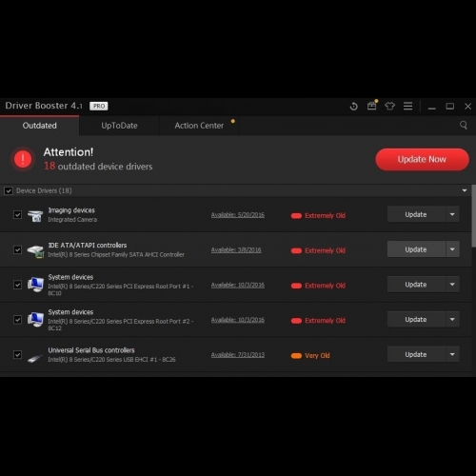Uncheck the Device Drivers (18) checkbox
The width and height of the screenshot is (476, 476).
point(9,190)
